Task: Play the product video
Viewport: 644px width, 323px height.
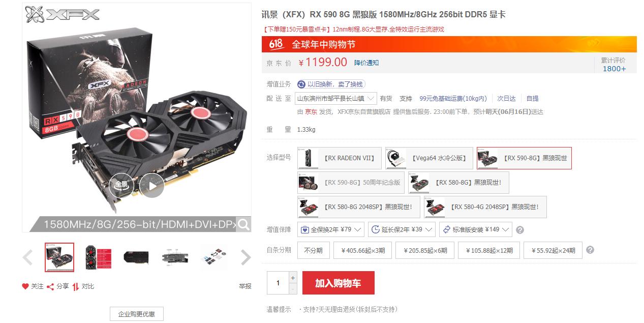Action: [152, 186]
